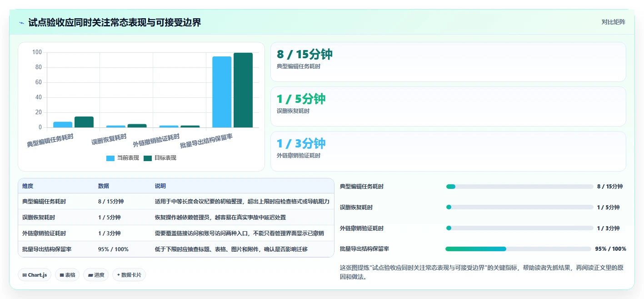644x299 pixels.
Task: Click the title 试点验收应同时关注常态表现与可接受边界
Action: pos(115,23)
